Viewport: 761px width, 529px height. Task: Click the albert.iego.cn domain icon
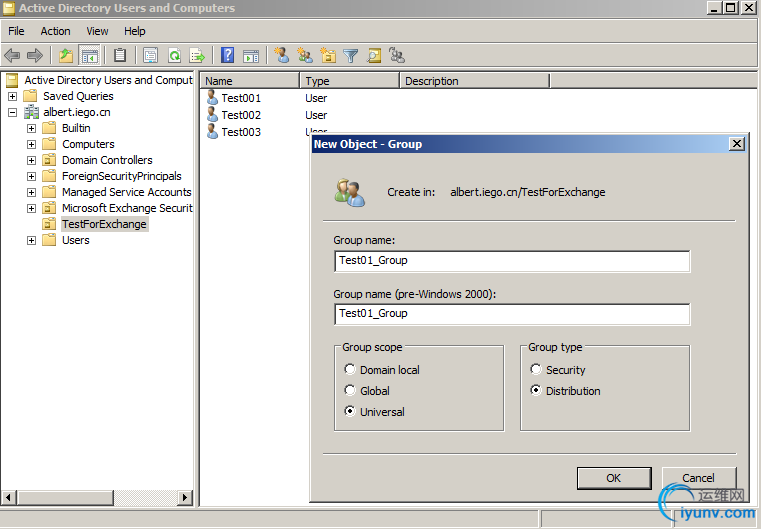[x=32, y=112]
